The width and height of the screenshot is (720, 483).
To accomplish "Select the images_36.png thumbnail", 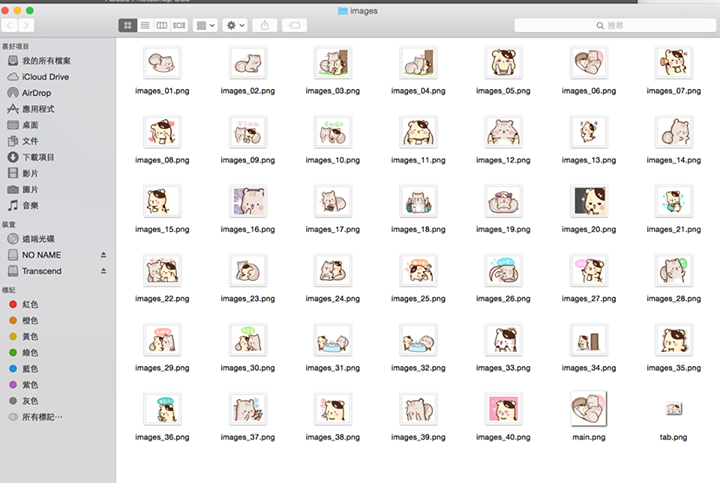I will 162,409.
